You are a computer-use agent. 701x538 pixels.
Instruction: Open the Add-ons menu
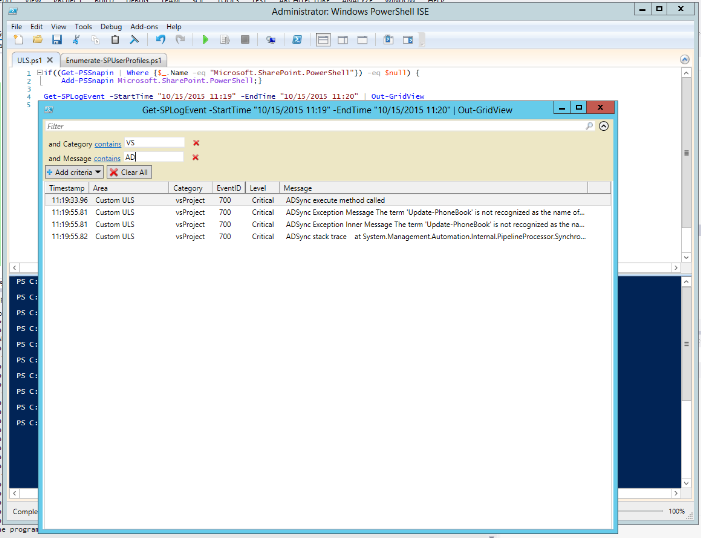coord(144,26)
